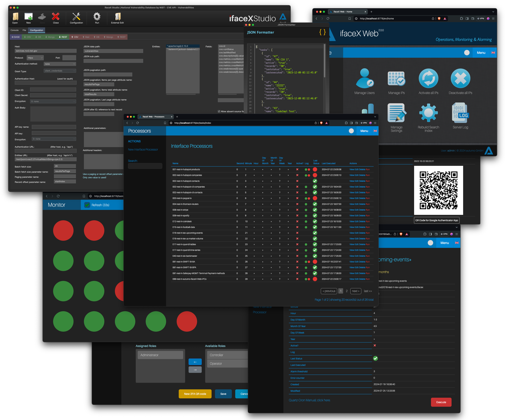Viewport: 505px width, 420px height.
Task: Select the Mongo tab in configuration
Action: [x=50, y=37]
